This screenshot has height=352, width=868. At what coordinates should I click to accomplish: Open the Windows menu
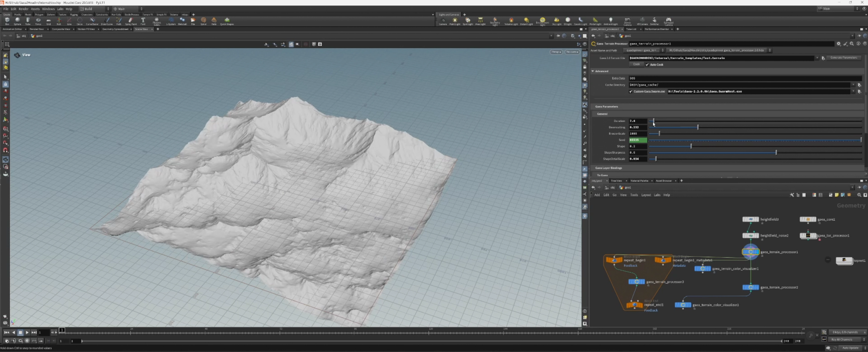[48, 9]
